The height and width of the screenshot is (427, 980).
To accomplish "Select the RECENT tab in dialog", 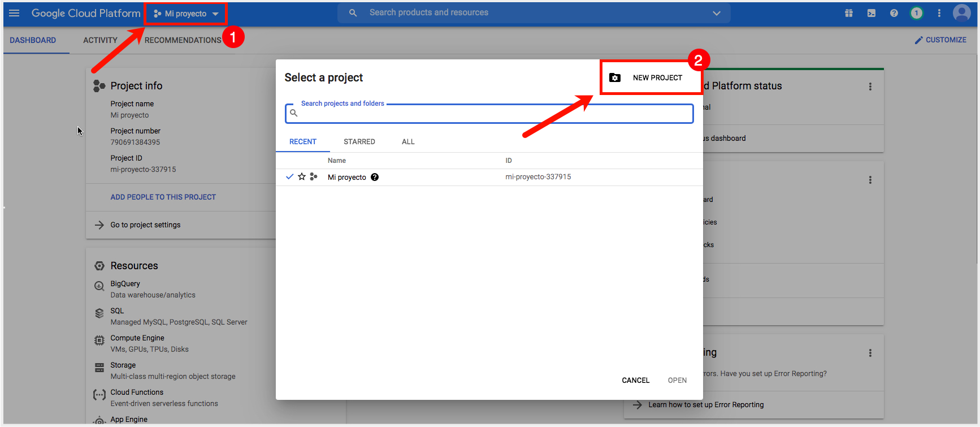I will [x=303, y=141].
